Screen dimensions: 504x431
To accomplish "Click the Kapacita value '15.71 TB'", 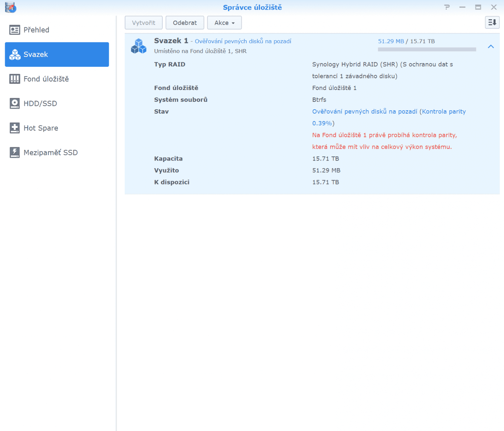I will pyautogui.click(x=325, y=159).
